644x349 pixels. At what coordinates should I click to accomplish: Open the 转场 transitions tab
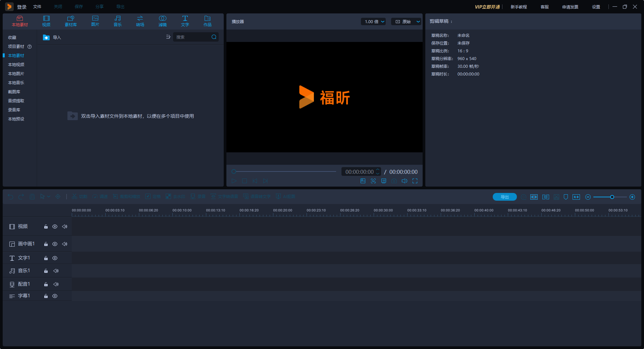(140, 21)
